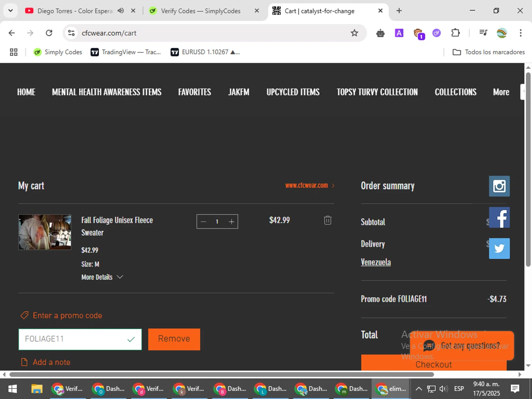The height and width of the screenshot is (399, 532).
Task: Click the FOLIAGE11 promo code field
Action: tap(80, 339)
